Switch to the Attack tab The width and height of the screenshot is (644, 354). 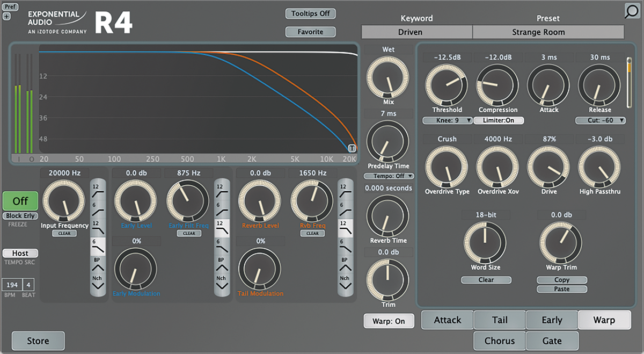(x=447, y=320)
